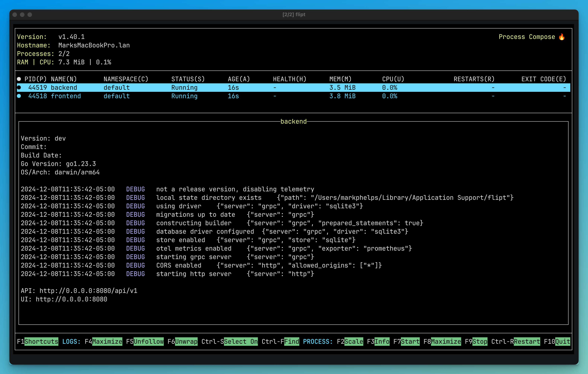Click Unwrap for log lines
Viewport: 588px width, 374px height.
[x=186, y=341]
